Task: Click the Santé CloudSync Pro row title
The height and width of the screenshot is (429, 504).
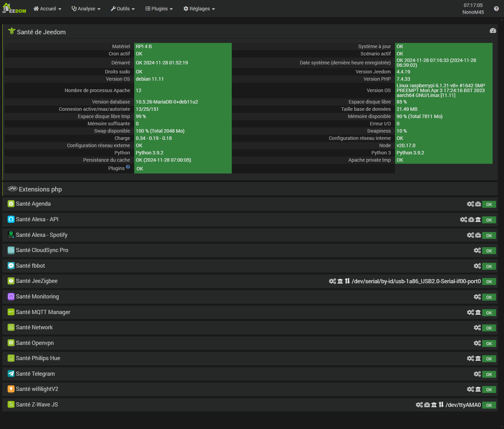Action: coord(42,250)
